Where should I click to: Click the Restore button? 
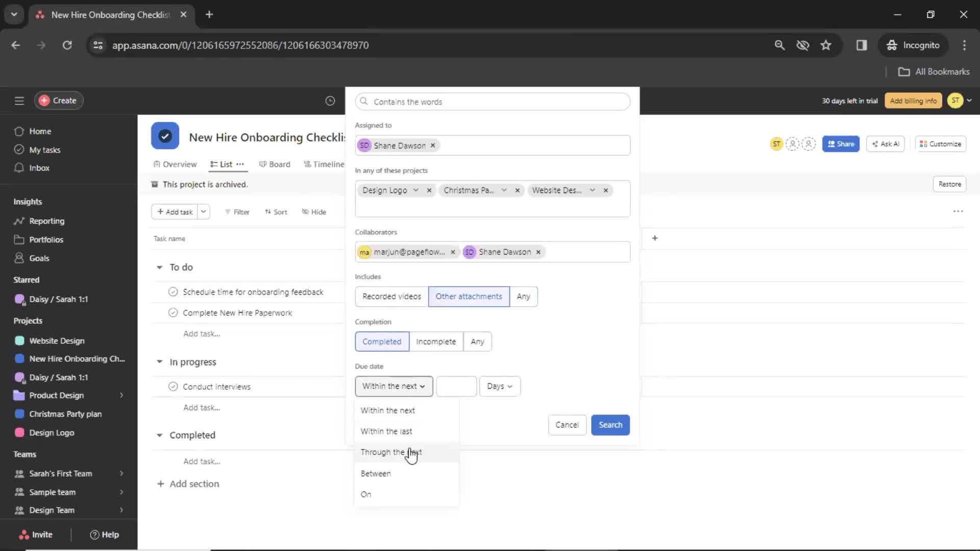pyautogui.click(x=949, y=184)
